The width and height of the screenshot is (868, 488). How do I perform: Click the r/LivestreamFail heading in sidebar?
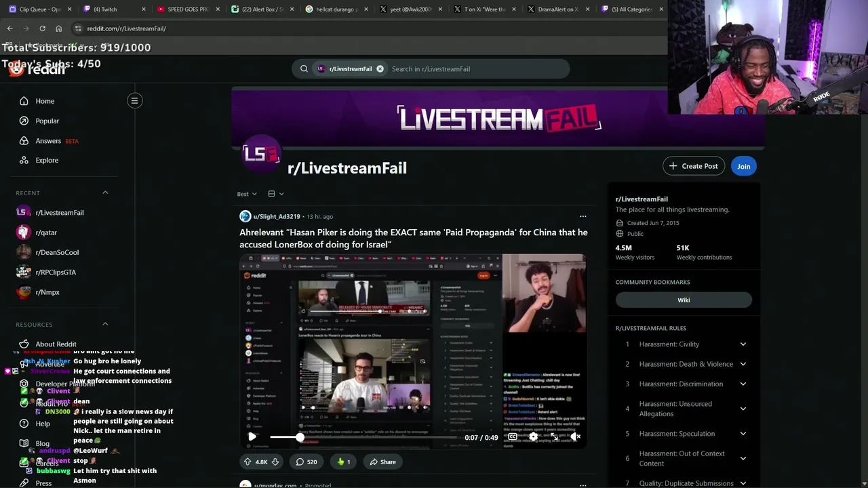point(642,199)
